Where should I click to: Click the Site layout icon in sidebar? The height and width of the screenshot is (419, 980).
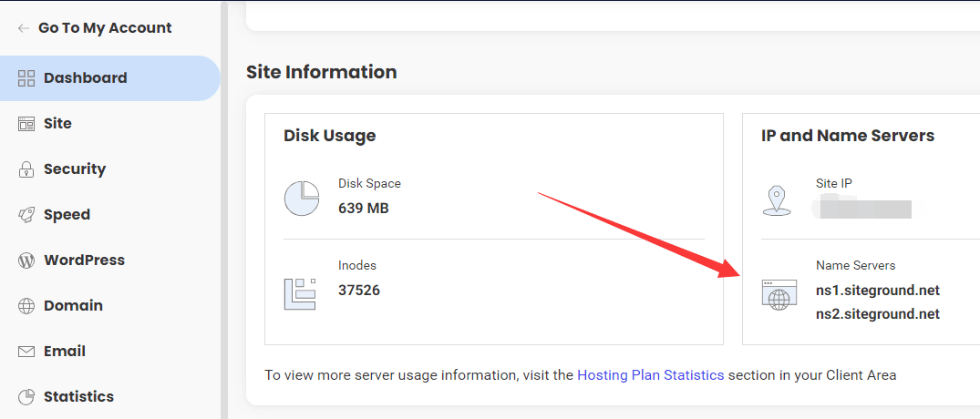[x=26, y=124]
